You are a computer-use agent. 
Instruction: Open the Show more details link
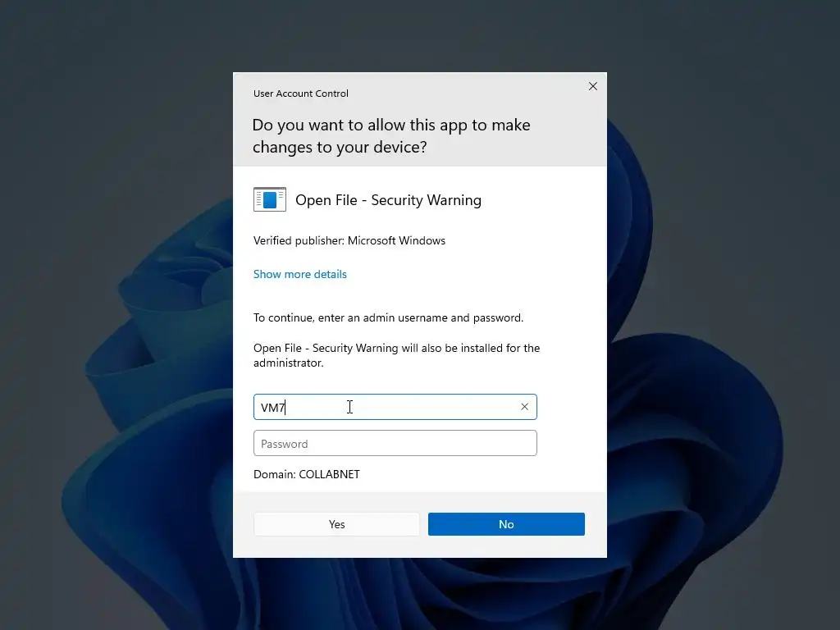[x=300, y=274]
